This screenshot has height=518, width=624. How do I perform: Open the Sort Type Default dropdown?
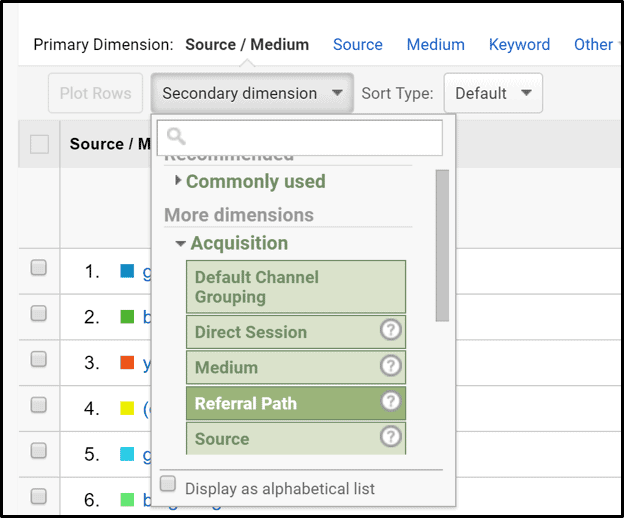click(x=493, y=93)
